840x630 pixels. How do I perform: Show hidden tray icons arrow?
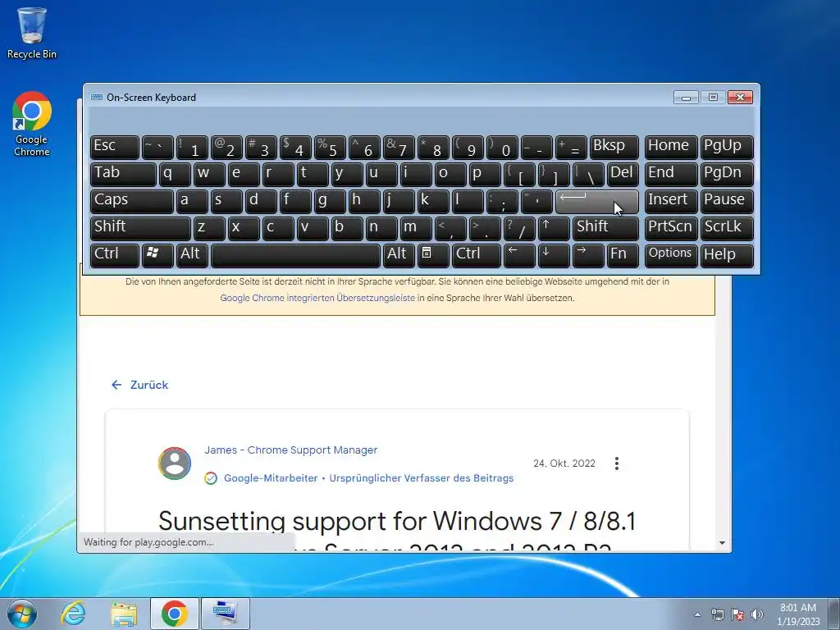tap(697, 614)
